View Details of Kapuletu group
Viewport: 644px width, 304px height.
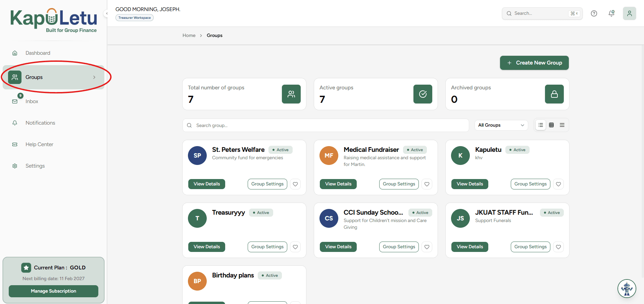click(470, 184)
